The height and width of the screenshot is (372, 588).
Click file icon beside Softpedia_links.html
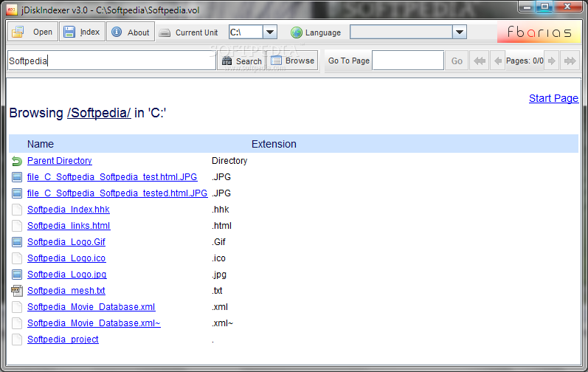click(x=17, y=226)
